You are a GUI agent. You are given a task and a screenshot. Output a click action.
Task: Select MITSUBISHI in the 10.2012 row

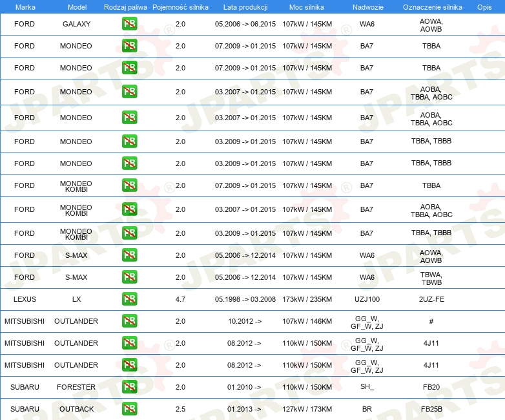pyautogui.click(x=25, y=321)
